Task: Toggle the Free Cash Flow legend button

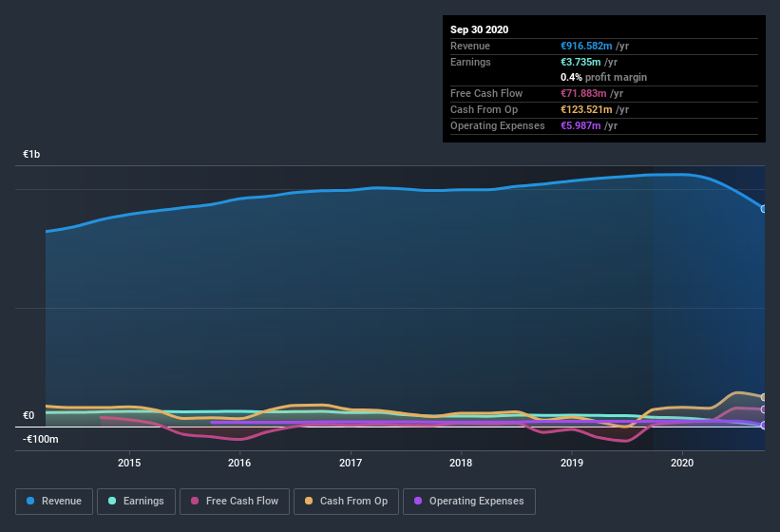Action: tap(235, 502)
